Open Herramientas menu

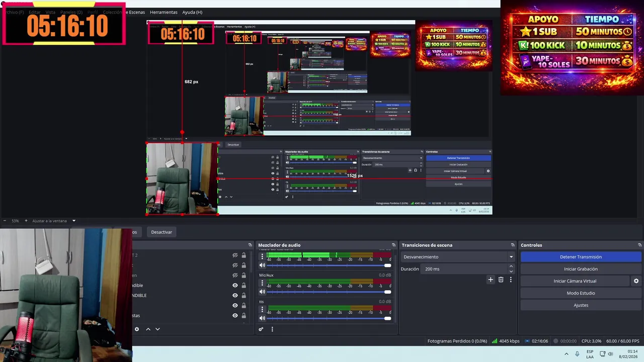(x=164, y=12)
